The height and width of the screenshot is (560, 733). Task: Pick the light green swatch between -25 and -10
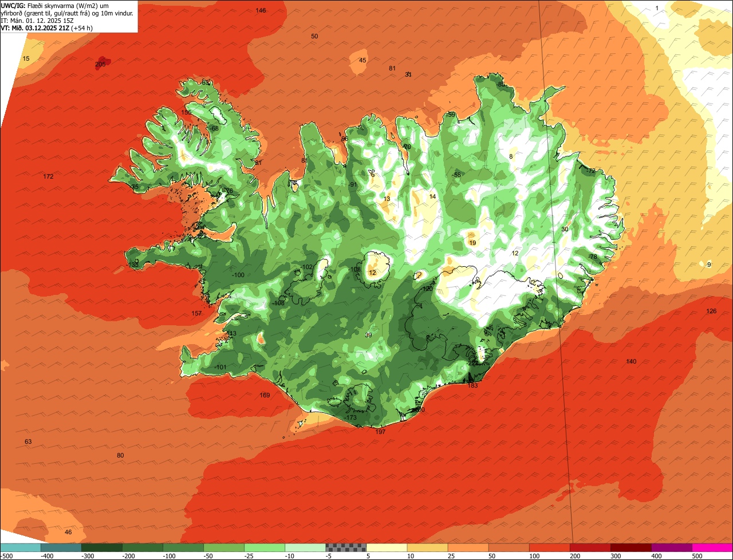click(x=265, y=547)
